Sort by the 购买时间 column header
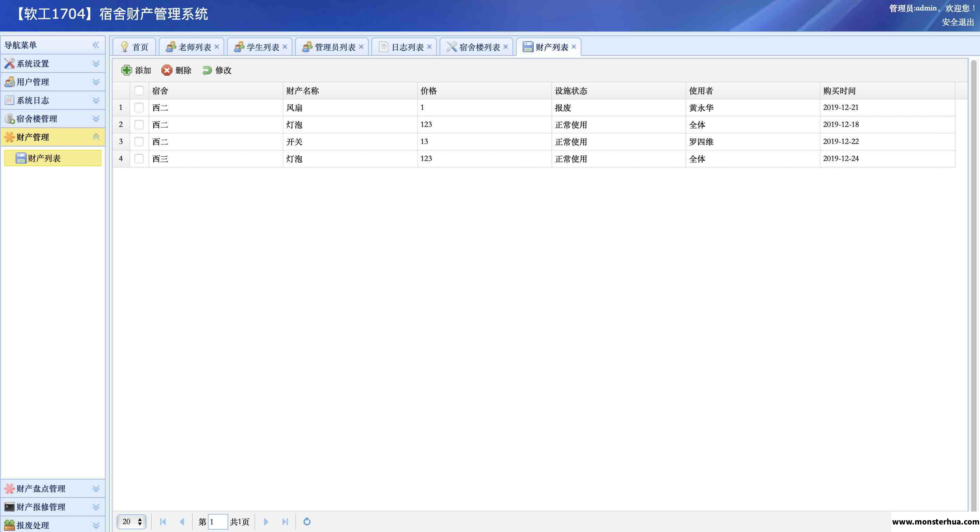 887,91
